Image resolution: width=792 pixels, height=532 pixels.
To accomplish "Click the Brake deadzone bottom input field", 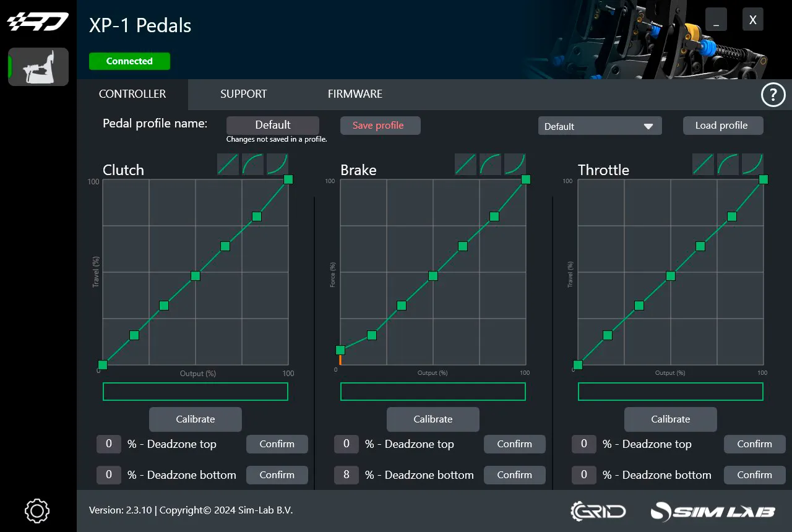I will [346, 475].
